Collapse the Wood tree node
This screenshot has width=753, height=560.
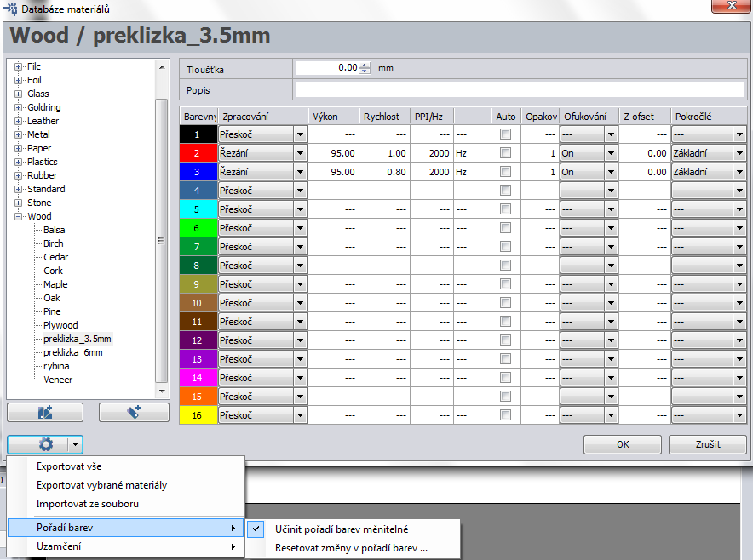click(x=19, y=216)
